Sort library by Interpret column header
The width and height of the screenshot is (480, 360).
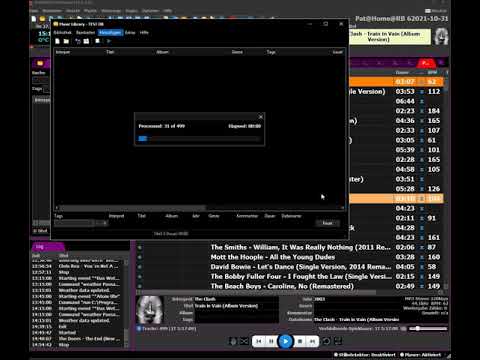[63, 52]
